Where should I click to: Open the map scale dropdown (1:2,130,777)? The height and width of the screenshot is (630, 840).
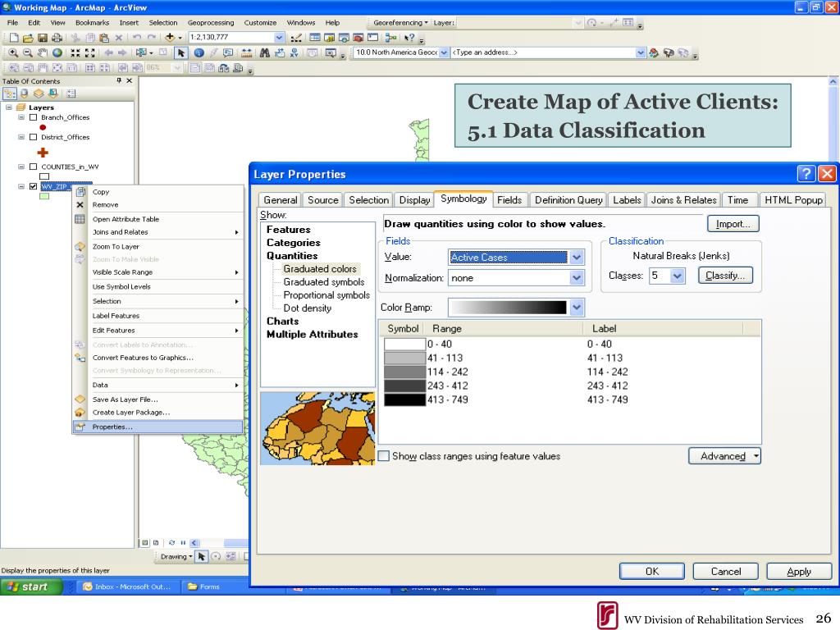pyautogui.click(x=279, y=38)
